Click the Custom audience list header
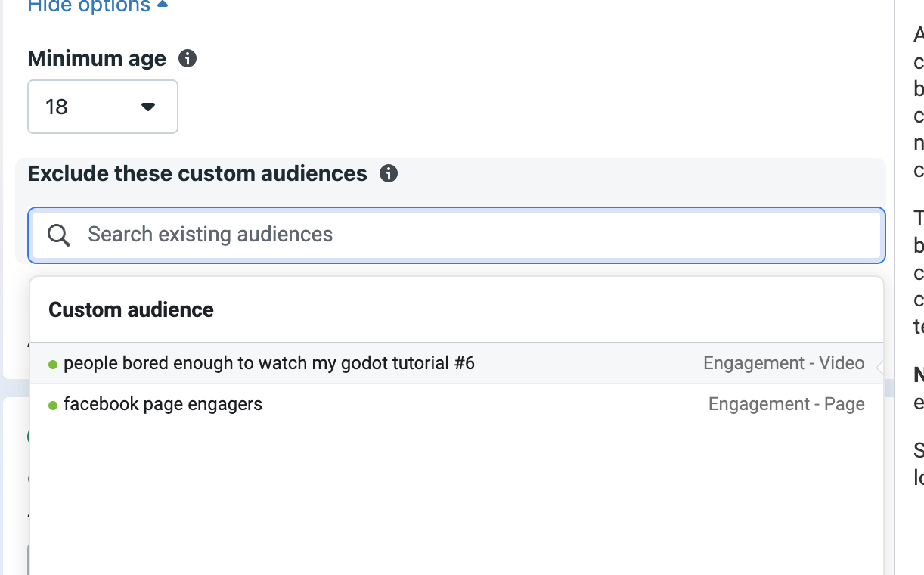Image resolution: width=924 pixels, height=575 pixels. pos(131,309)
